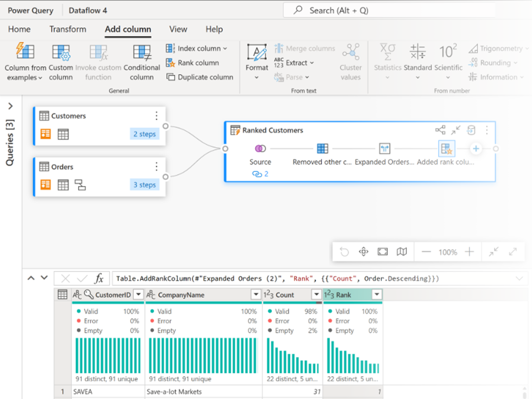Screen dimensions: 532x399
Task: Open Count column filter dropdown
Action: 316,295
